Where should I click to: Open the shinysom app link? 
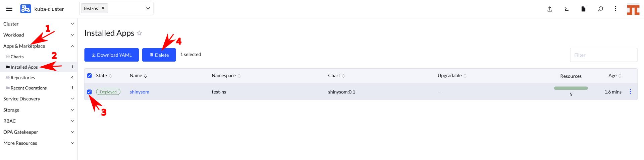[x=140, y=92]
